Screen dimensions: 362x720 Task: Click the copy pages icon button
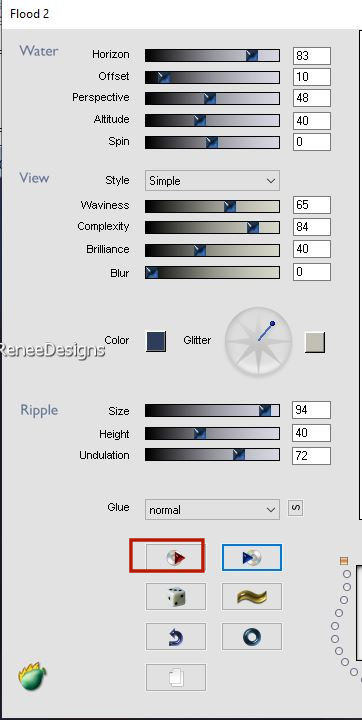[x=175, y=677]
